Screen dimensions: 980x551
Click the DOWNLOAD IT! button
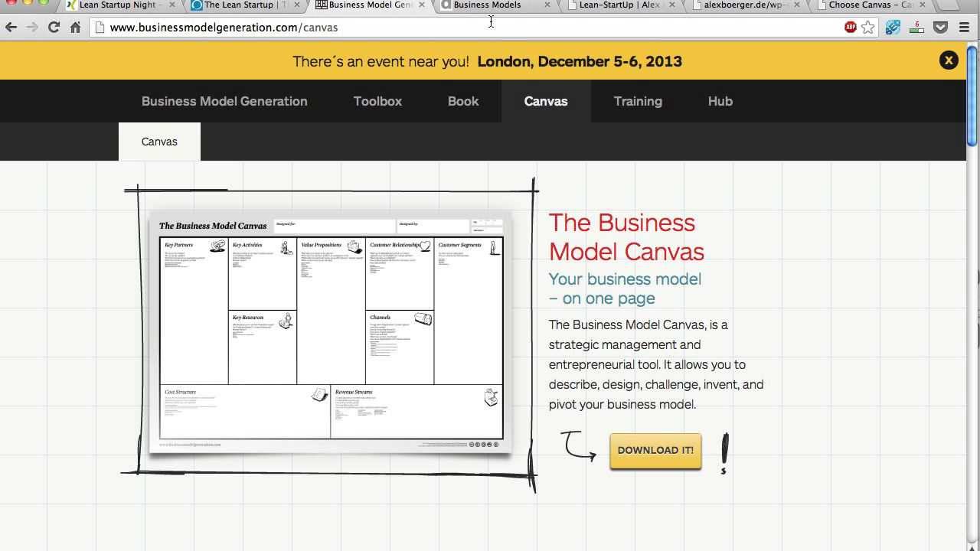point(655,450)
